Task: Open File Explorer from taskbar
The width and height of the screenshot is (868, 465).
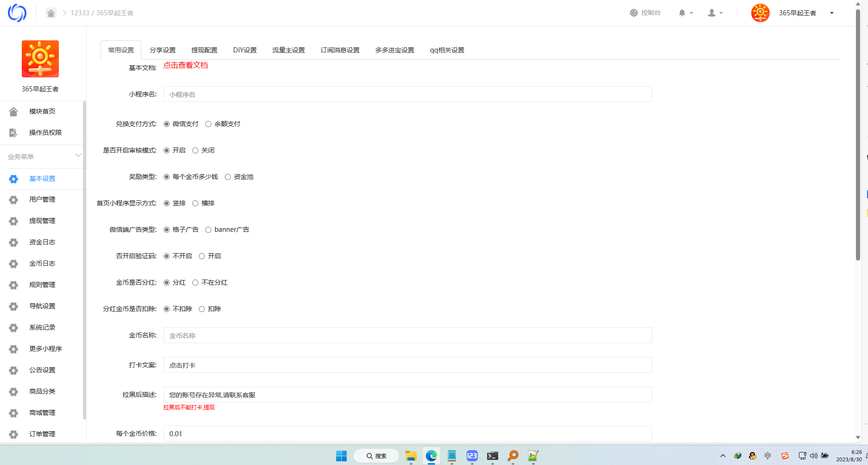Action: pyautogui.click(x=411, y=456)
